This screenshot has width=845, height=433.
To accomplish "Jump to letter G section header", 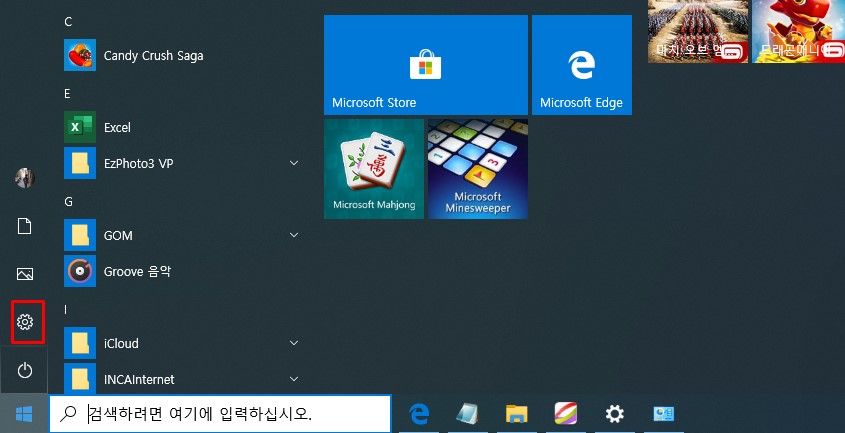I will tap(68, 202).
